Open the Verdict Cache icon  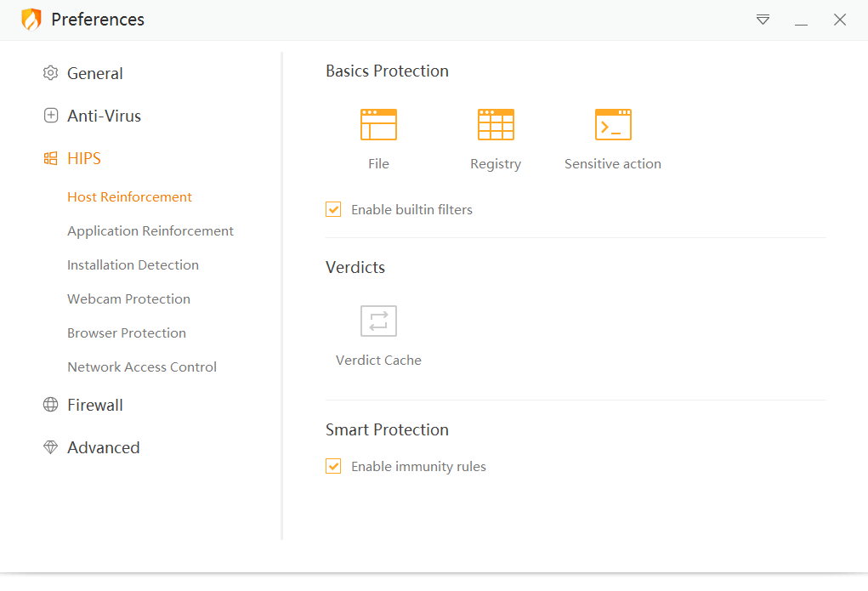click(x=378, y=321)
